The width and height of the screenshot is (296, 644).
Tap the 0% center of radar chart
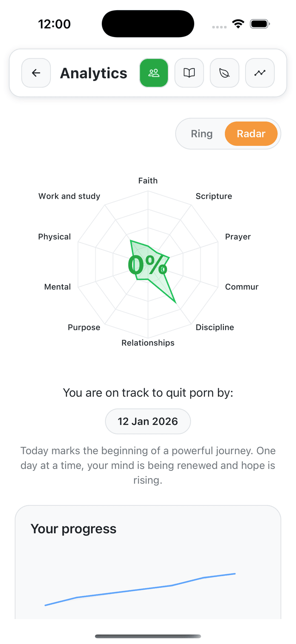pos(148,265)
